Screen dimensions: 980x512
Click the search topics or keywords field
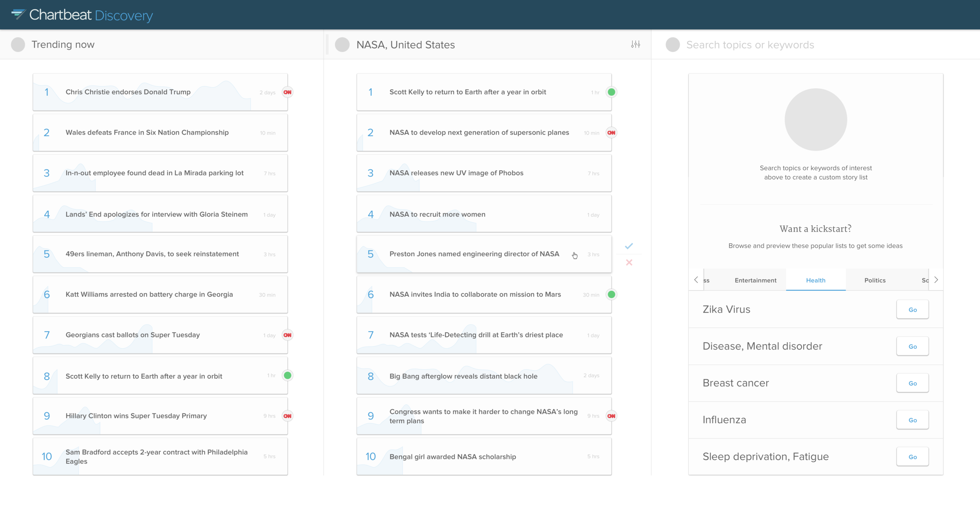(750, 45)
